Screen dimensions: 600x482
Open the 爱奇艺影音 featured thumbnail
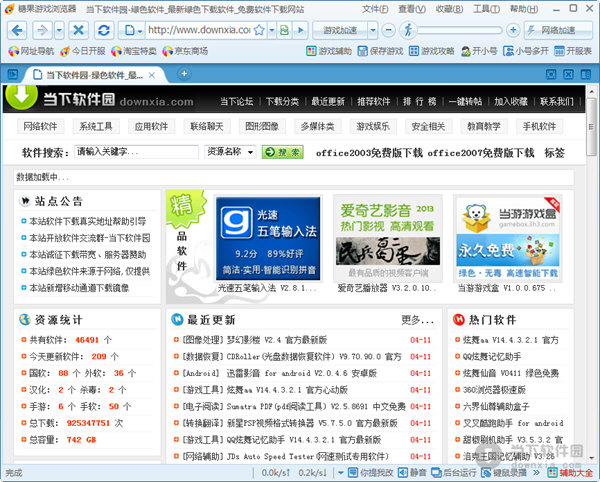(x=388, y=238)
